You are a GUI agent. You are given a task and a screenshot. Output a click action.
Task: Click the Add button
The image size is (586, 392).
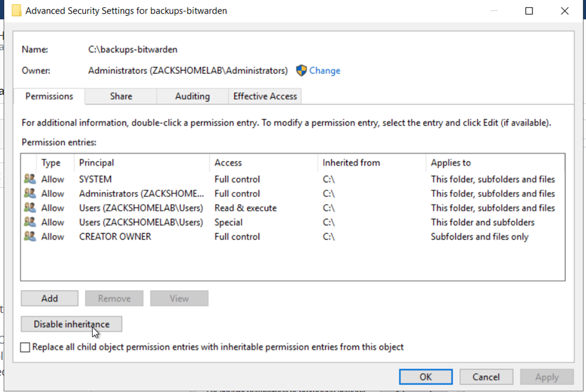point(49,298)
